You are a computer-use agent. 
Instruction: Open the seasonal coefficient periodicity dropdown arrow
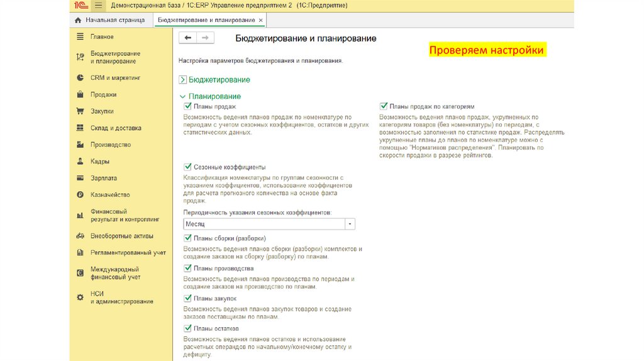coord(350,224)
